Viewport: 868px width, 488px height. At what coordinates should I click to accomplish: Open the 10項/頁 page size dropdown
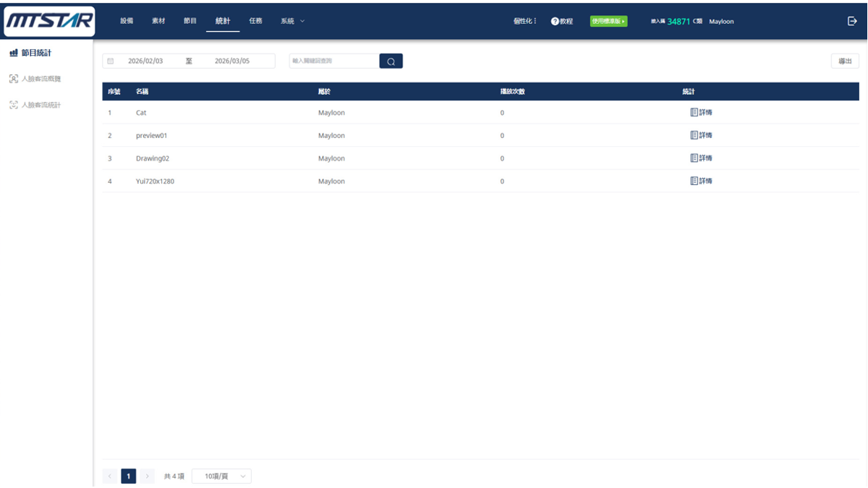221,476
